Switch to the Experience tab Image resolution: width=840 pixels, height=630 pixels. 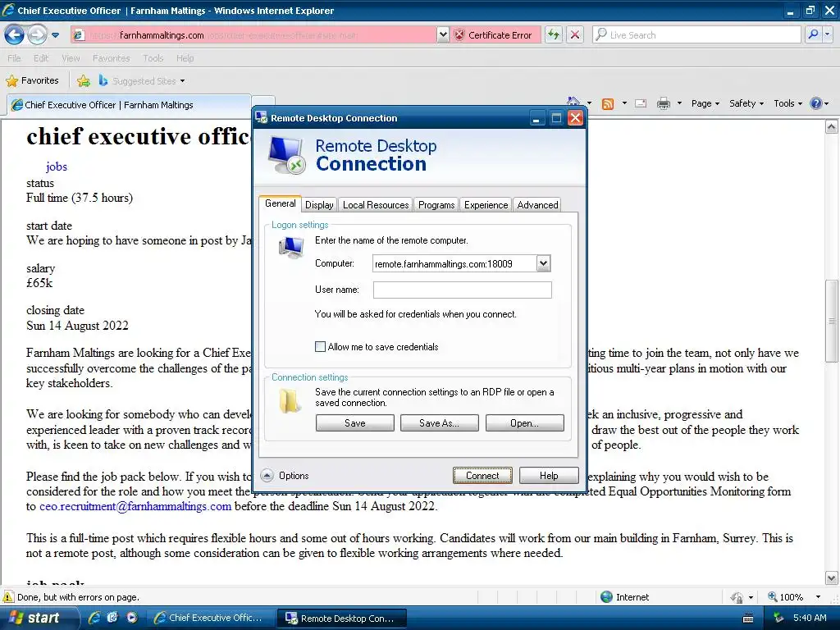point(486,204)
